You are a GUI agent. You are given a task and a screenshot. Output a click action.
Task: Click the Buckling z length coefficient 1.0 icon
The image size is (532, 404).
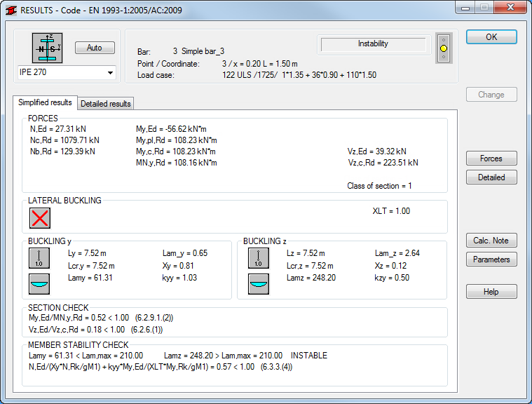259,258
